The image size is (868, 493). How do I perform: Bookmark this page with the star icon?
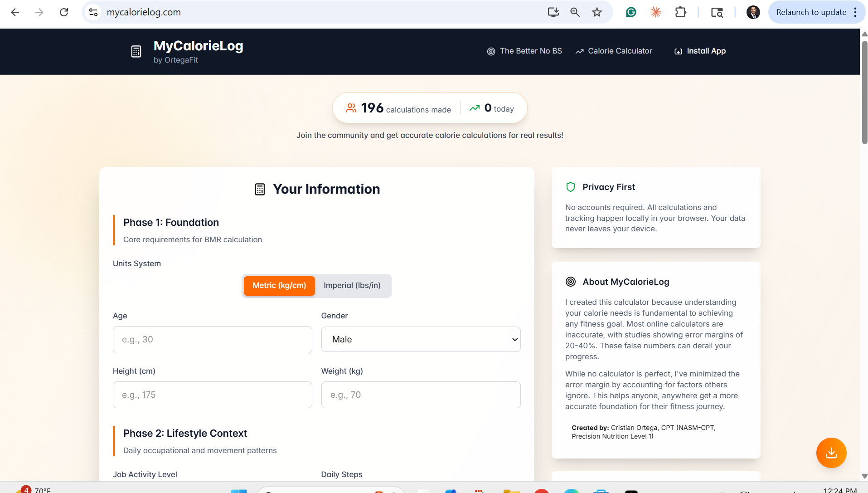coord(597,12)
